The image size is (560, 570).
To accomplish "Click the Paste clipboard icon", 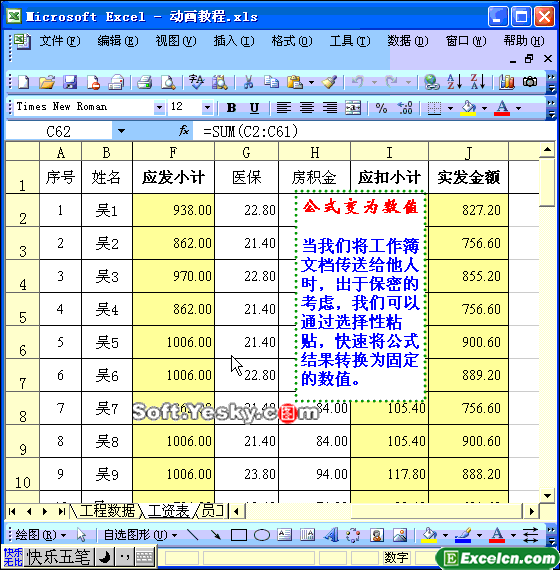I will [x=295, y=82].
